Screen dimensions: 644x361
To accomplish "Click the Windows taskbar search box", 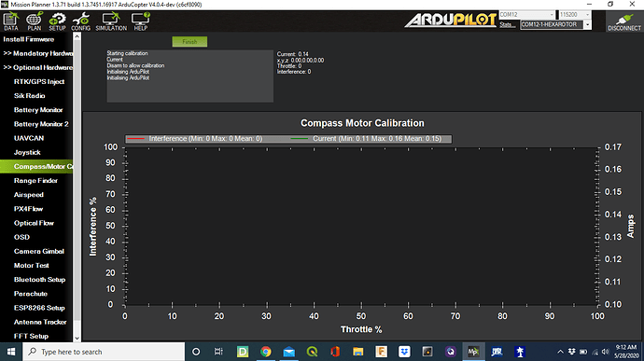I will 104,352.
